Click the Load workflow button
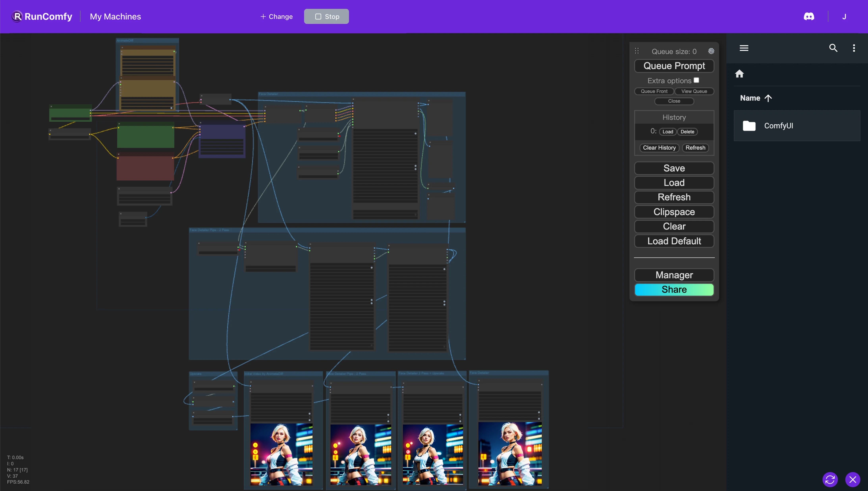Image resolution: width=868 pixels, height=491 pixels. [674, 183]
